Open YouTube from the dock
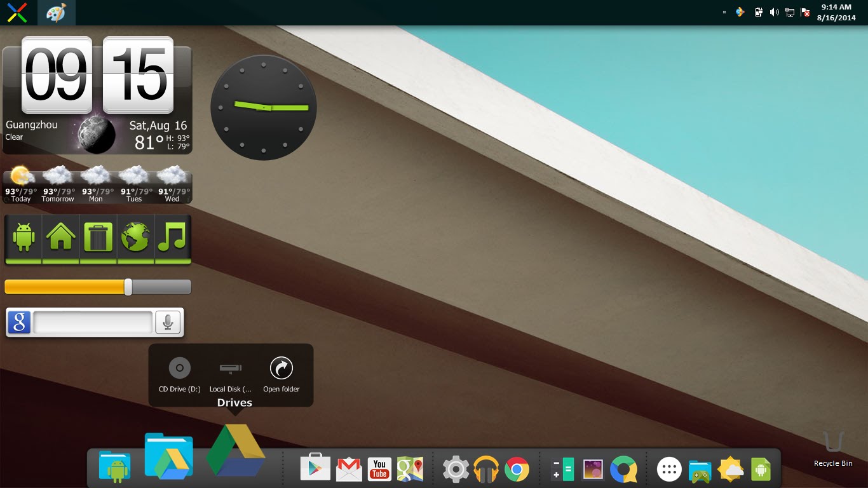This screenshot has width=868, height=488. click(379, 469)
